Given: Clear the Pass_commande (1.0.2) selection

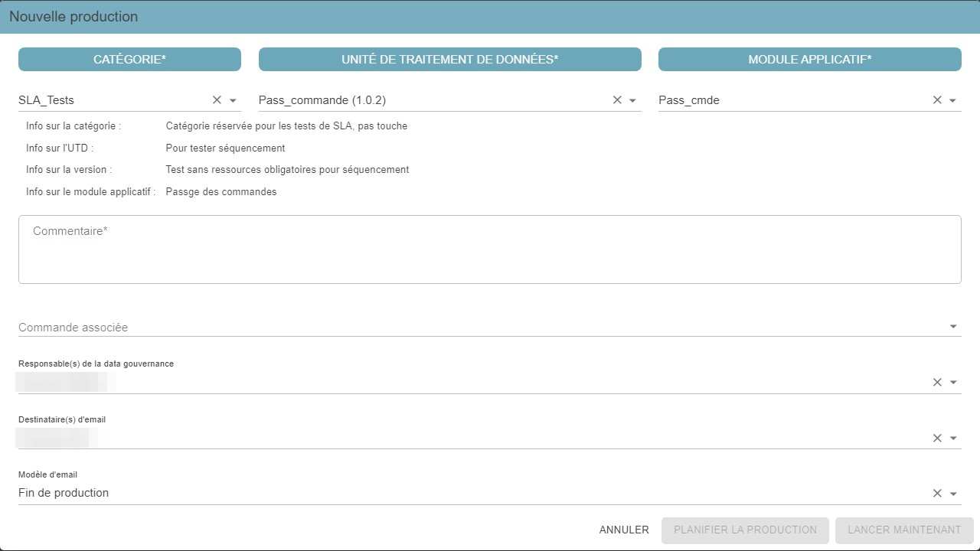Looking at the screenshot, I should coord(617,100).
